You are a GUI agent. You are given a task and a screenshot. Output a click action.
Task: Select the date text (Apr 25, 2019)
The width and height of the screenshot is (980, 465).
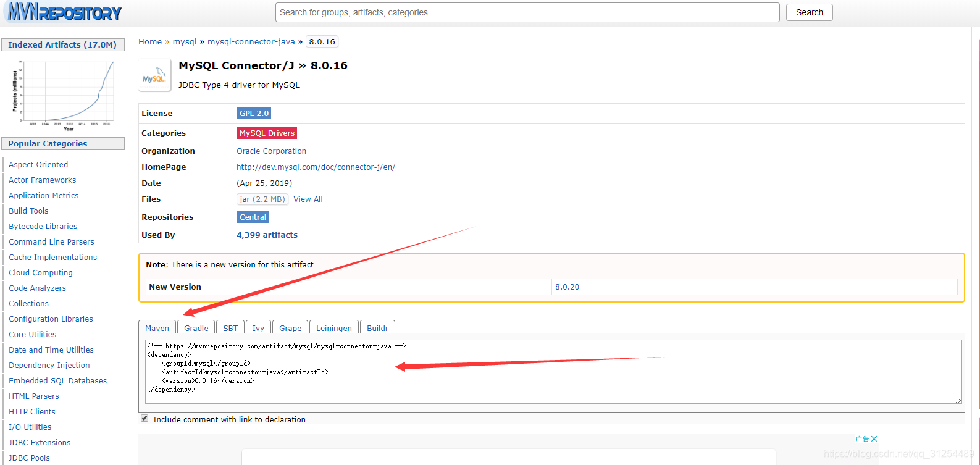pyautogui.click(x=264, y=183)
